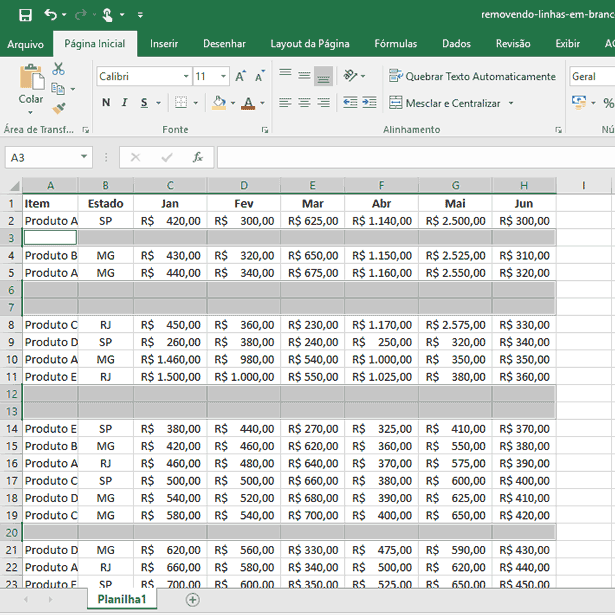Click the accounting number format icon
Viewport: 615px width, 615px height.
pyautogui.click(x=579, y=103)
